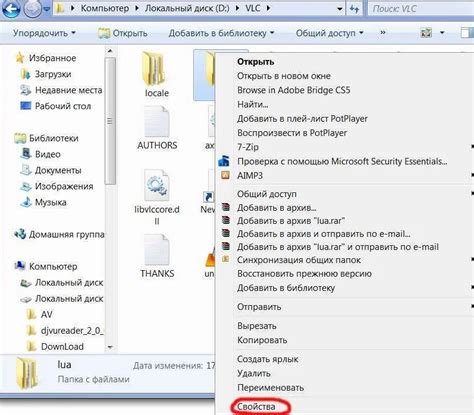Open the Добавить в библиотеку toolbar dropdown
The width and height of the screenshot is (474, 415).
pyautogui.click(x=221, y=33)
